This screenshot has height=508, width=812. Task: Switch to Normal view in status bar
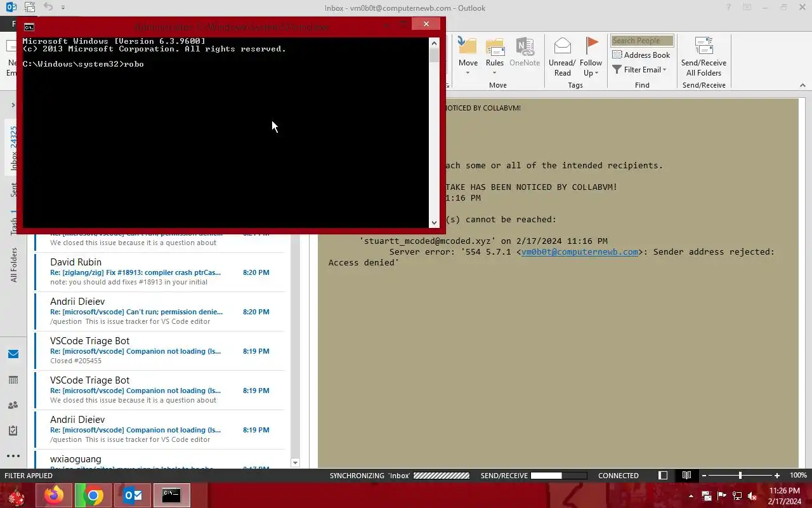(663, 475)
